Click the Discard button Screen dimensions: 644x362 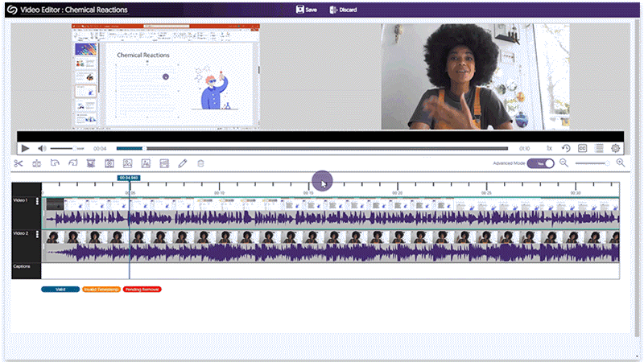point(343,10)
